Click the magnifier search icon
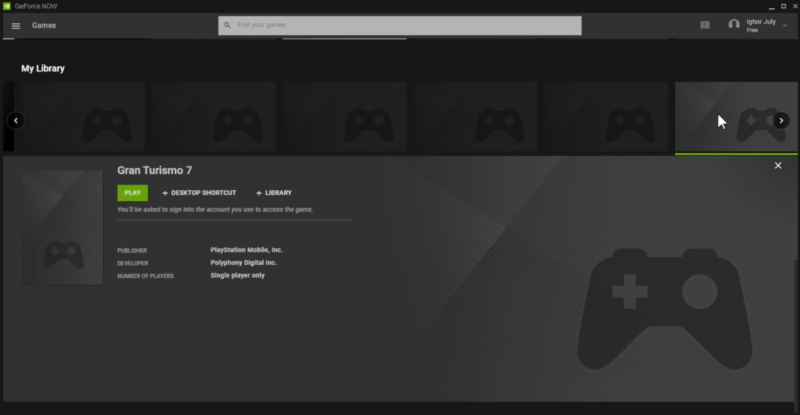Image resolution: width=800 pixels, height=415 pixels. click(227, 25)
